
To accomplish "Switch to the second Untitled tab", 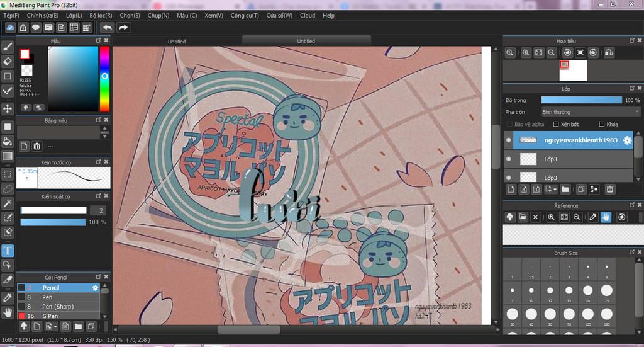I will tap(306, 41).
